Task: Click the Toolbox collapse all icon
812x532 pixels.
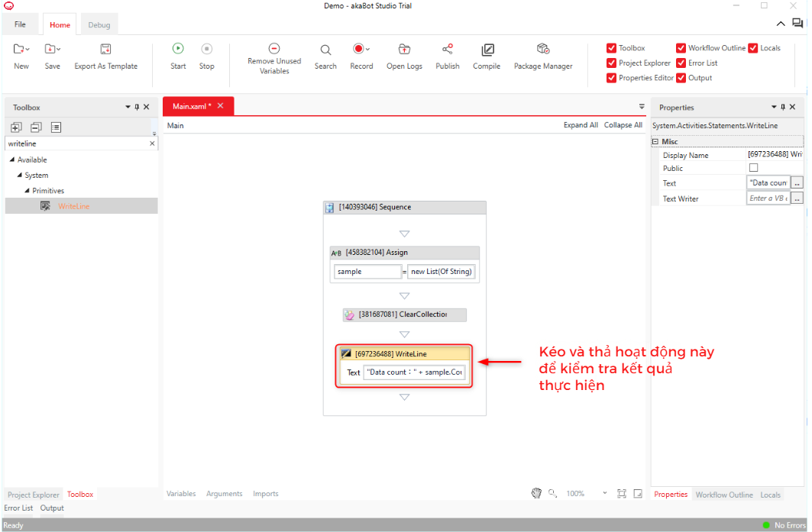Action: [x=36, y=127]
